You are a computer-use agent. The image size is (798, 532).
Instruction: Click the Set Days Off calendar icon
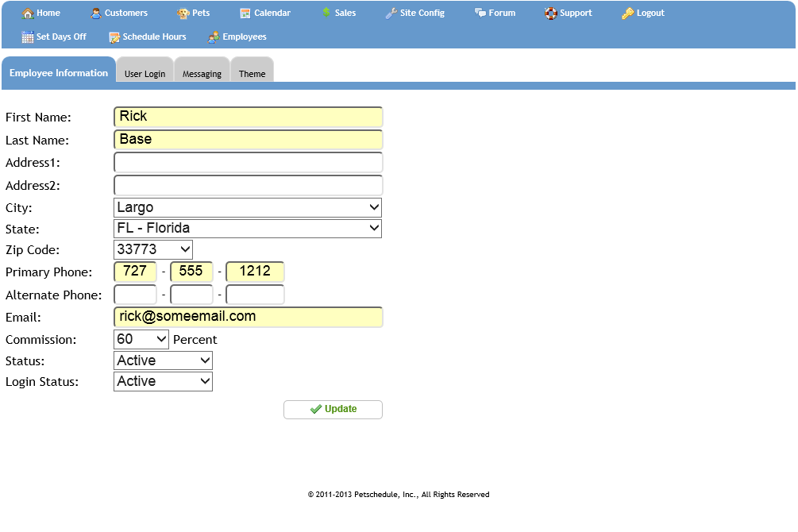(28, 37)
